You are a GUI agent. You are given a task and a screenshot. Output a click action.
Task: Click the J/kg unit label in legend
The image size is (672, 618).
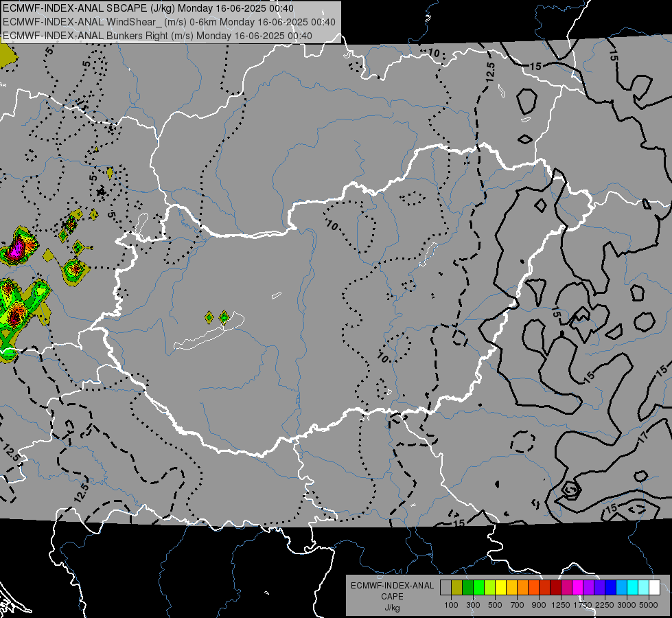pos(392,608)
